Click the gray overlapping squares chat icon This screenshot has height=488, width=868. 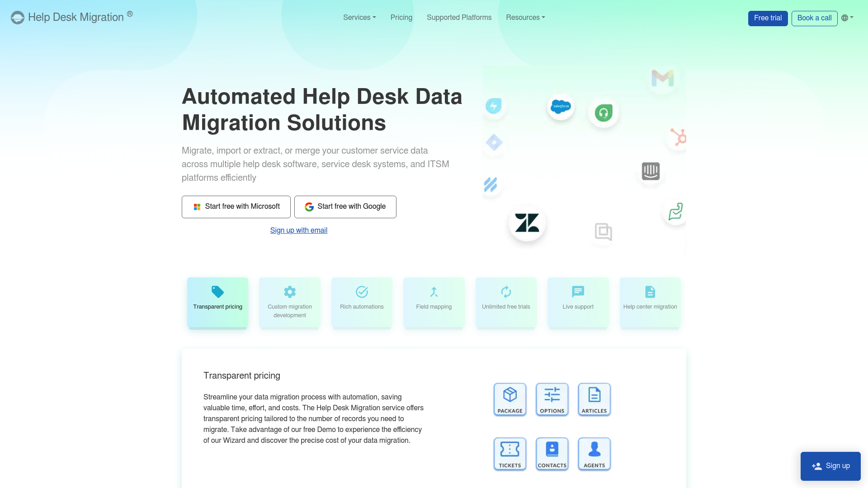click(x=604, y=232)
